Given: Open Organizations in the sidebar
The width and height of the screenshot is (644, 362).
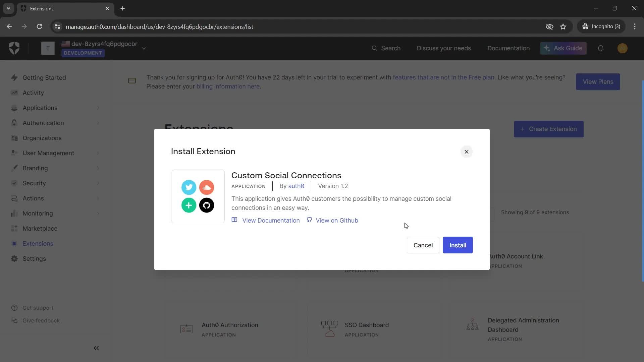Looking at the screenshot, I should click(42, 138).
